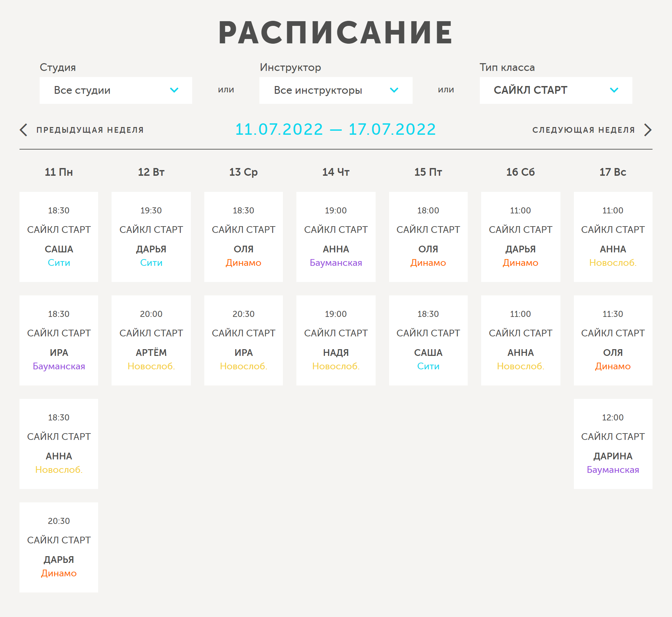Open Sunday 11:00 class with АННА at Новослоб.

(613, 237)
